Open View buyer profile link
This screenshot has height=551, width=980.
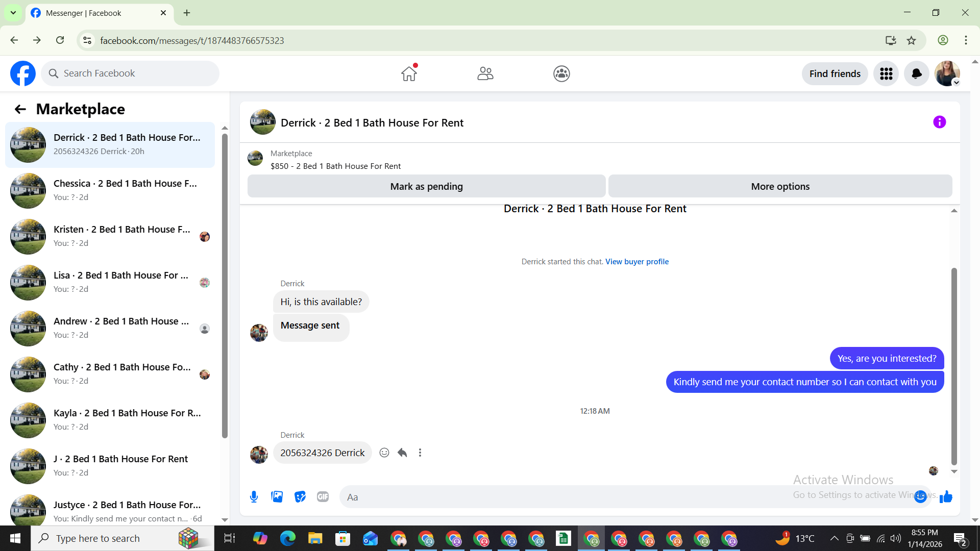click(x=636, y=261)
